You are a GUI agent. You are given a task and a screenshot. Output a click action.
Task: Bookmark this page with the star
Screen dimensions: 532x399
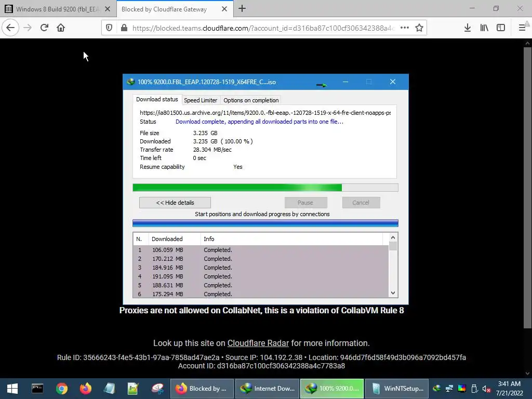click(x=419, y=28)
